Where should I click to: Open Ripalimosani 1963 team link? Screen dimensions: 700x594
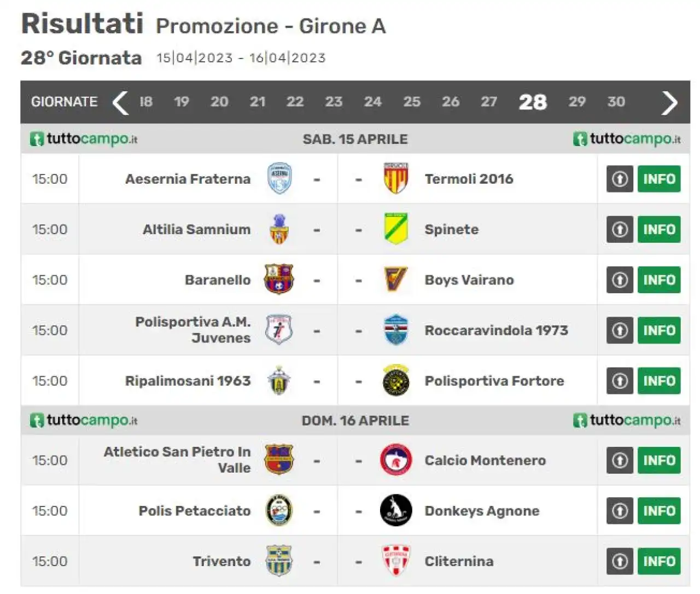pos(188,381)
